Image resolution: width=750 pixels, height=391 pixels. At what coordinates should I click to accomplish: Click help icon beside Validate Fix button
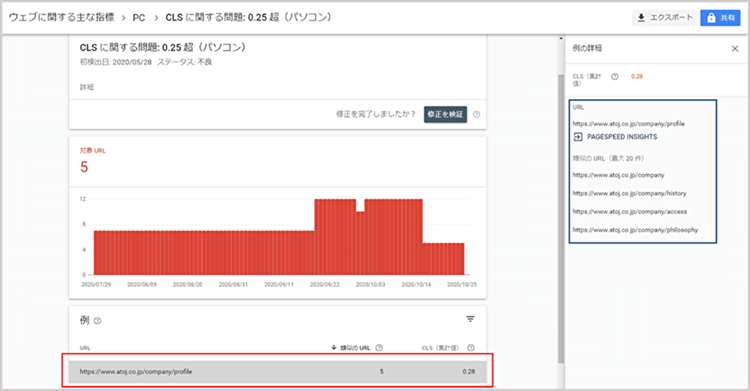click(x=476, y=115)
